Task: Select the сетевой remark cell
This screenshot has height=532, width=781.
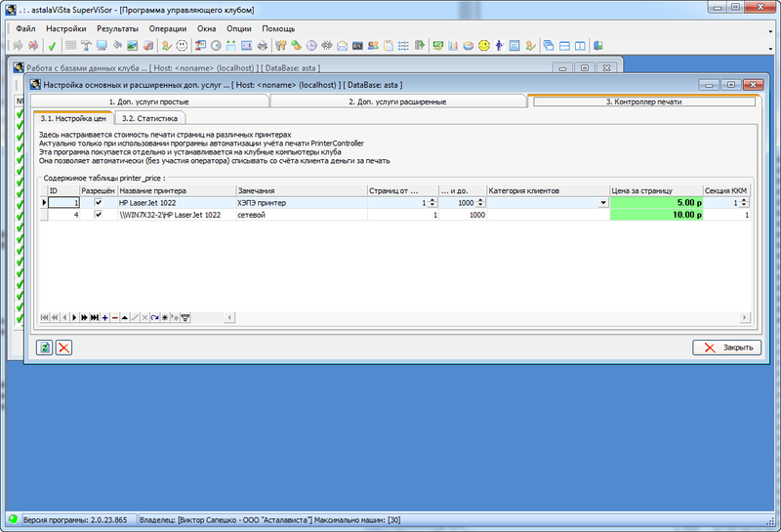Action: pos(302,215)
